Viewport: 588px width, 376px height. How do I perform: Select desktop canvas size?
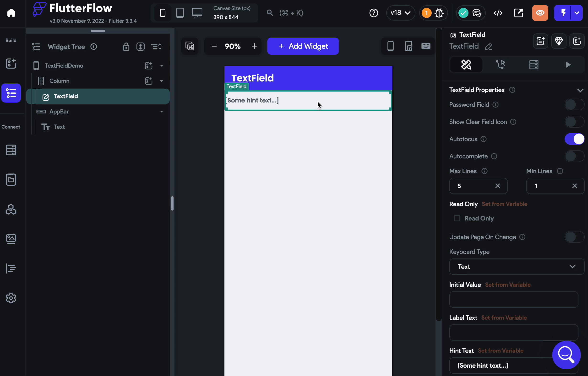point(197,13)
